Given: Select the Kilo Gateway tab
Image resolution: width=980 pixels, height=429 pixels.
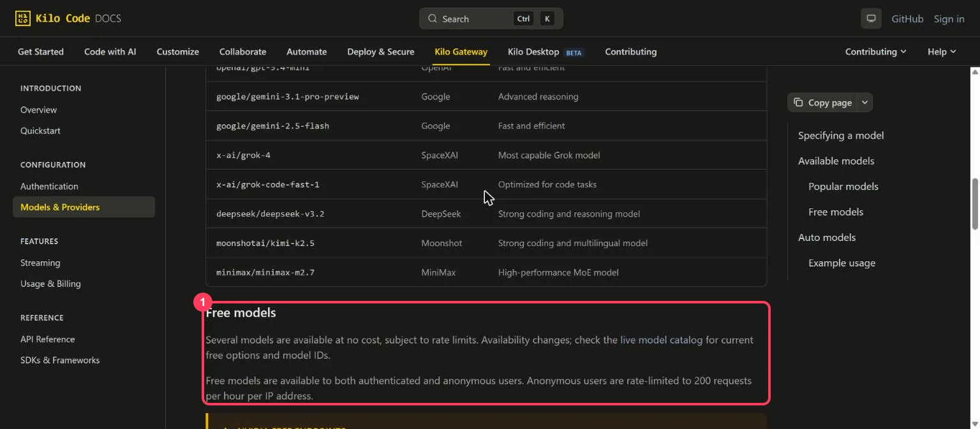Looking at the screenshot, I should 461,52.
